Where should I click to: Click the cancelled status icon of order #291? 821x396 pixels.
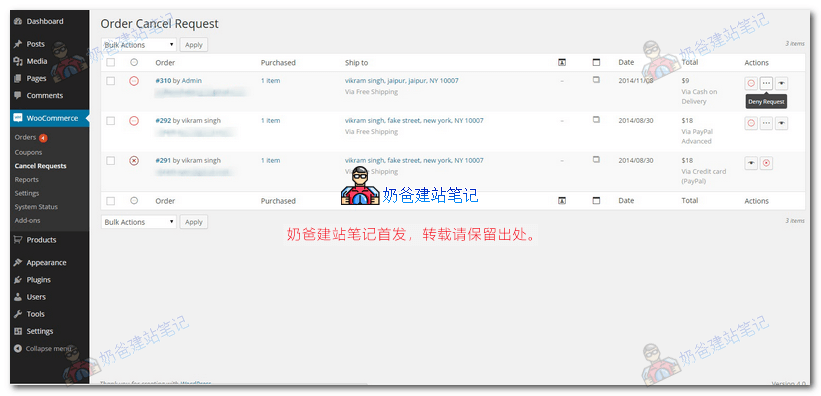coord(134,161)
